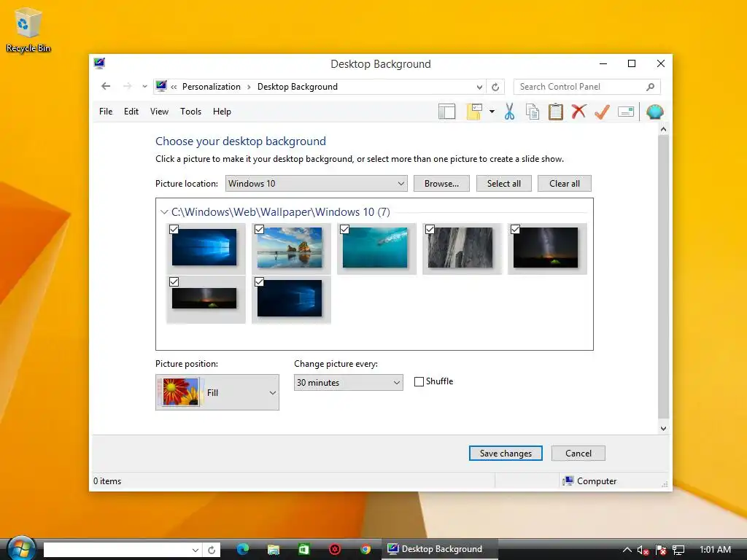Click the muted volume tray icon
This screenshot has width=747, height=560.
[643, 550]
